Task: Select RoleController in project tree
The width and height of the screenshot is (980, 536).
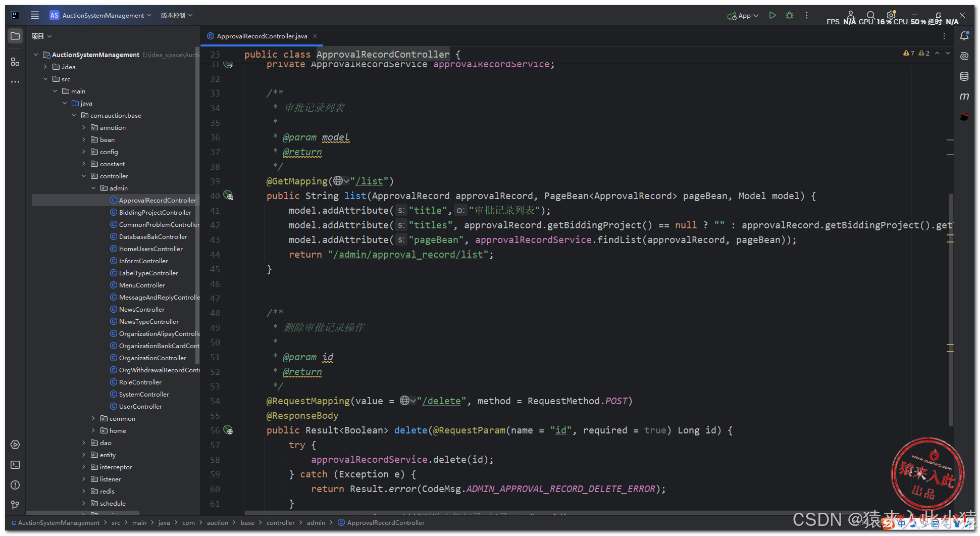Action: point(140,382)
